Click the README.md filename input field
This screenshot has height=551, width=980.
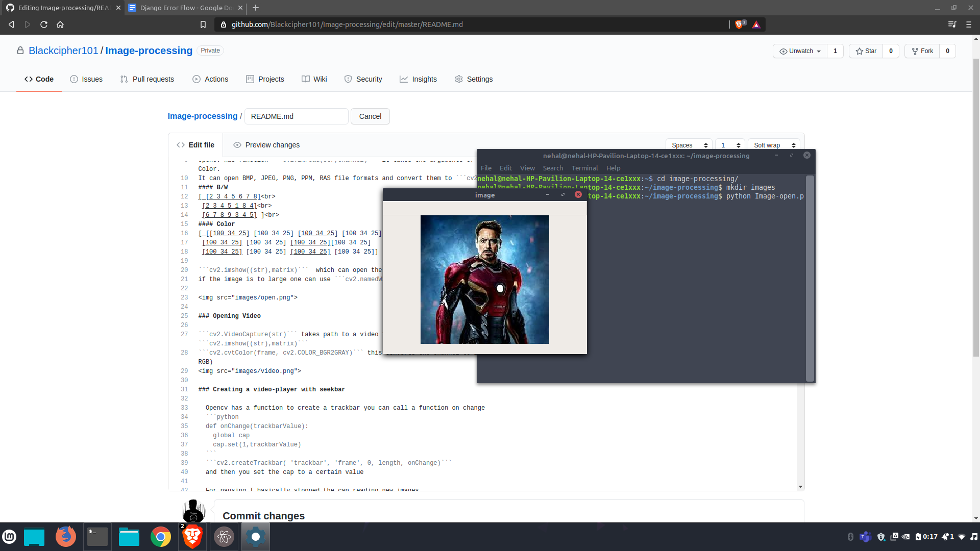pos(296,116)
